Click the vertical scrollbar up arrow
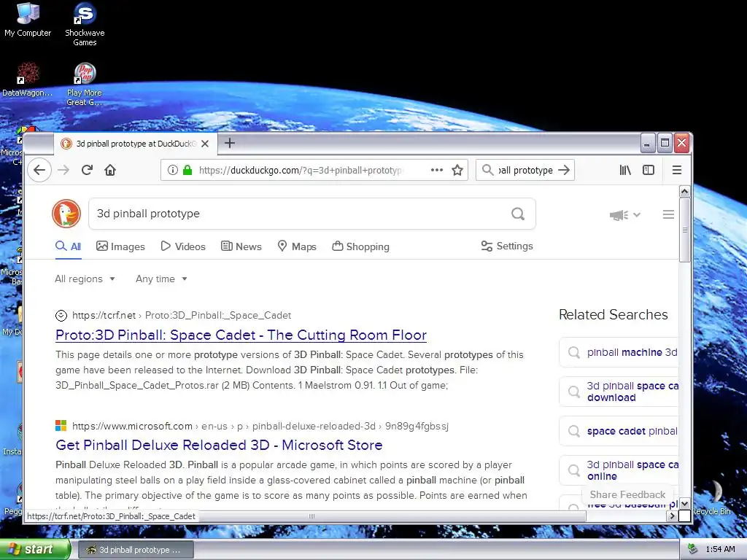The image size is (747, 560). [684, 192]
